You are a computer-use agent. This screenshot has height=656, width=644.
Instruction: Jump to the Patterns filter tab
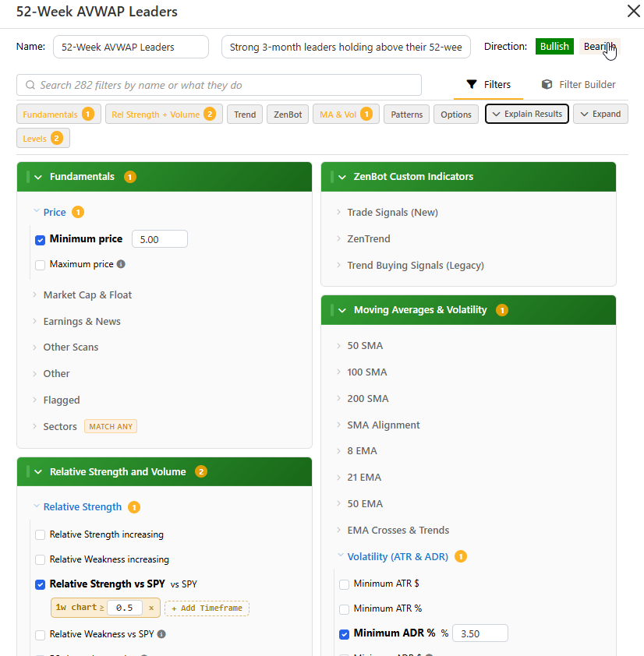click(406, 115)
